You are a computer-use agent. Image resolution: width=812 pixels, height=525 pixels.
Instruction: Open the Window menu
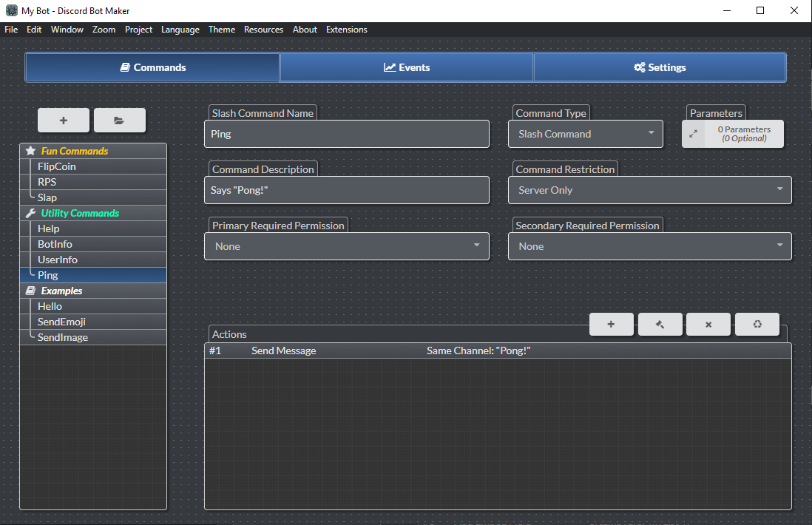tap(67, 30)
